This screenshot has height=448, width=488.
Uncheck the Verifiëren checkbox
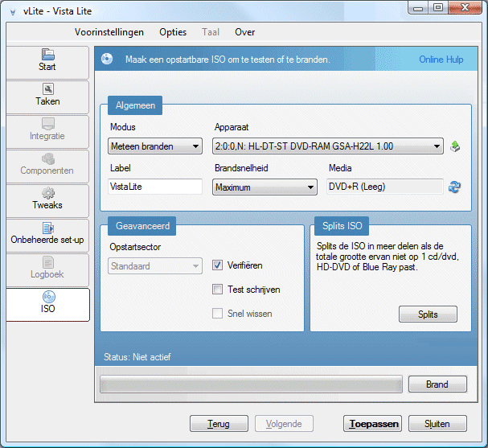(x=217, y=265)
